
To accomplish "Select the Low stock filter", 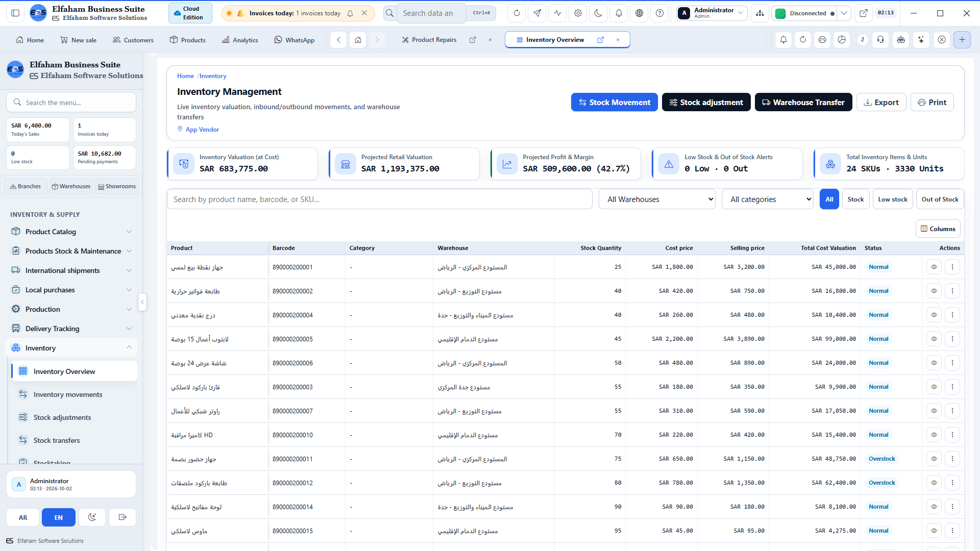I will click(893, 199).
